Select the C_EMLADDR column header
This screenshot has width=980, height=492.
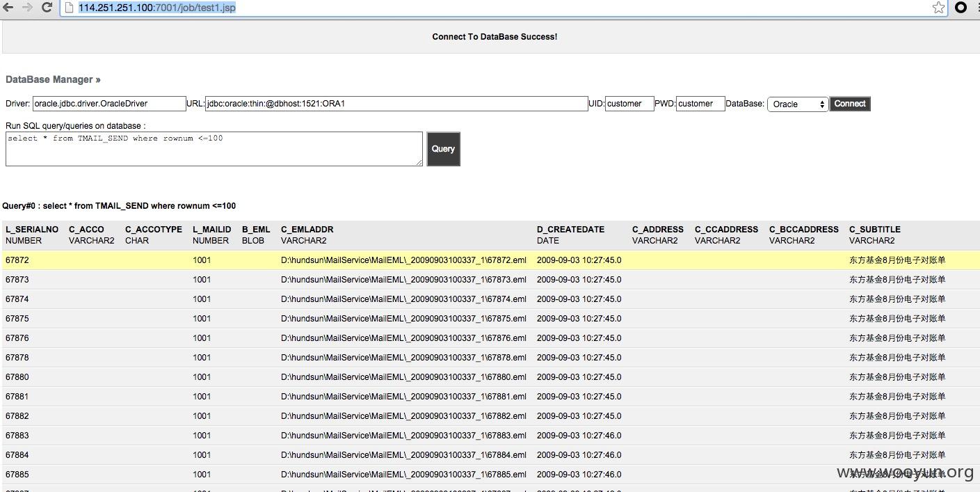point(307,230)
